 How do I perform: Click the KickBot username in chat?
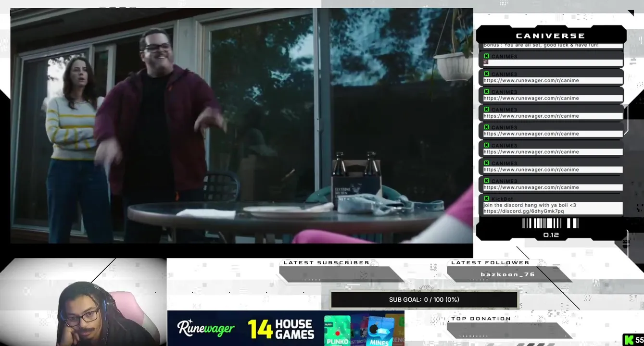pos(502,199)
